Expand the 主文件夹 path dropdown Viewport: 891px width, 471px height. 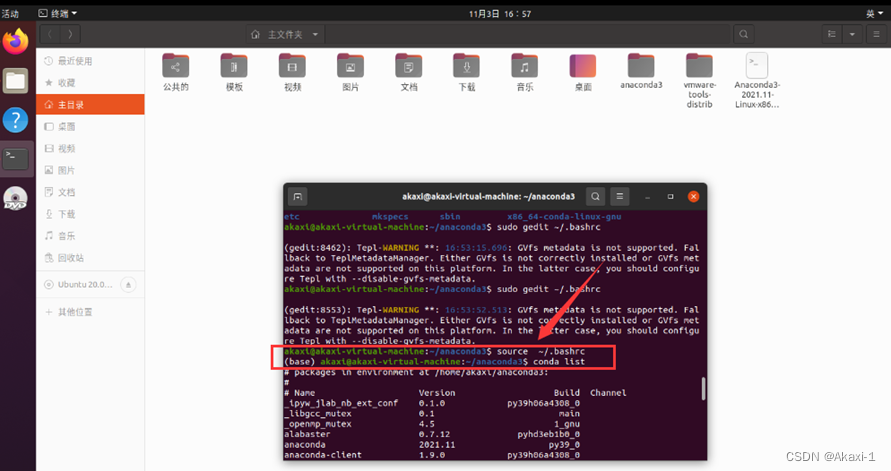315,34
